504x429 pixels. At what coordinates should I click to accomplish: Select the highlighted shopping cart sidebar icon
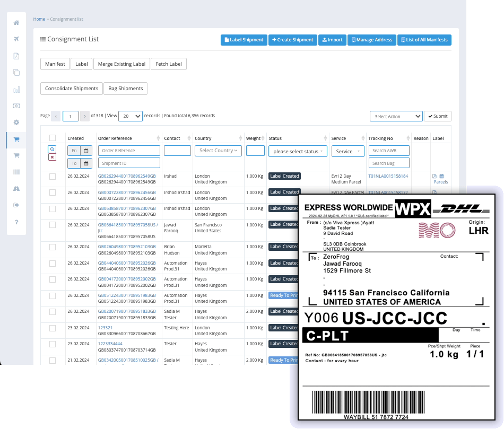click(16, 139)
